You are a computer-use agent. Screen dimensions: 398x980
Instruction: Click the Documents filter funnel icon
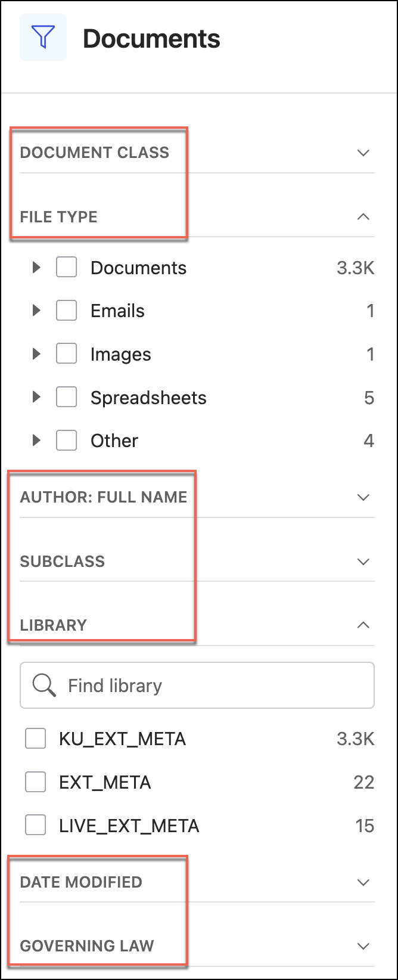click(x=43, y=38)
